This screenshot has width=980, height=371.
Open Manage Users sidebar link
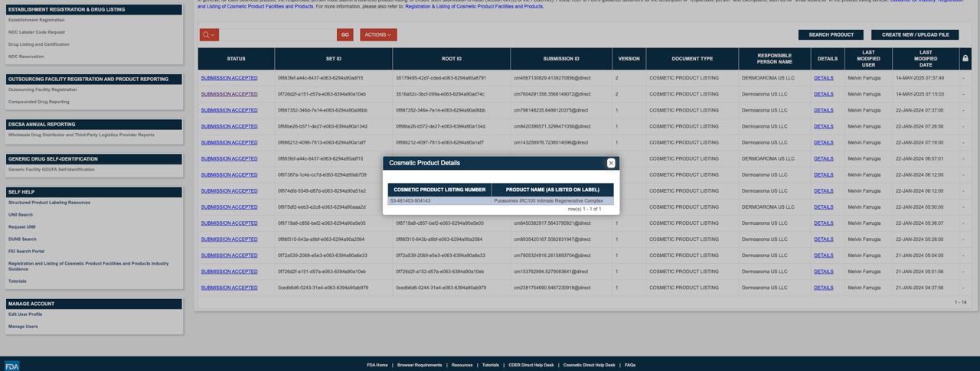coord(23,327)
